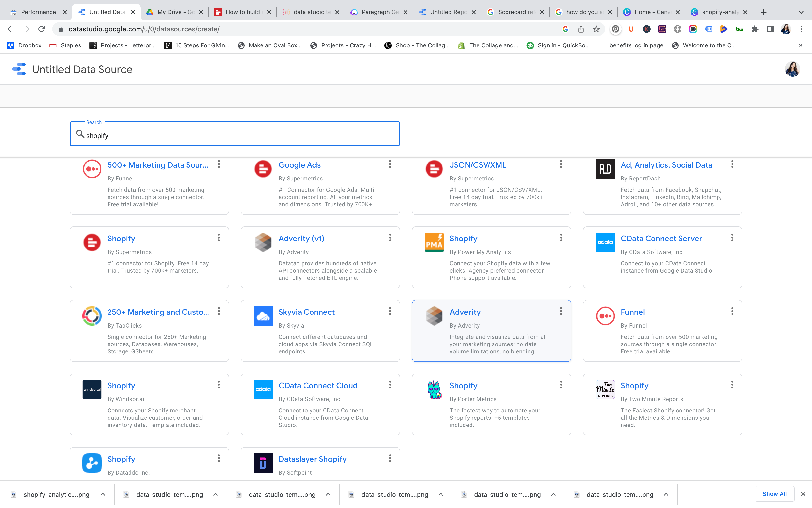This screenshot has height=508, width=812.
Task: Click the Dataddo Shopify connector logo
Action: pos(92,463)
